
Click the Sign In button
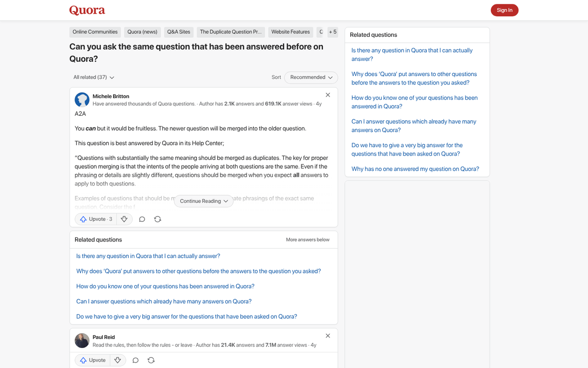coord(504,10)
